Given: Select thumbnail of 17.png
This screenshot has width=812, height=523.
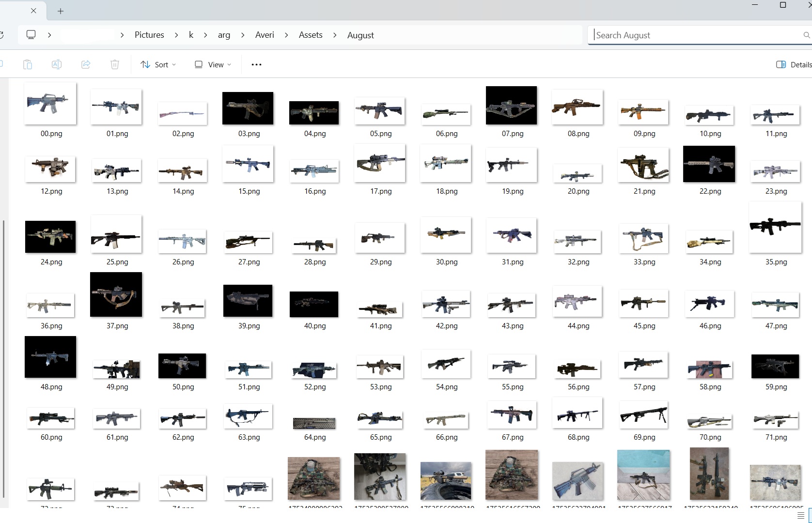Looking at the screenshot, I should pos(380,163).
